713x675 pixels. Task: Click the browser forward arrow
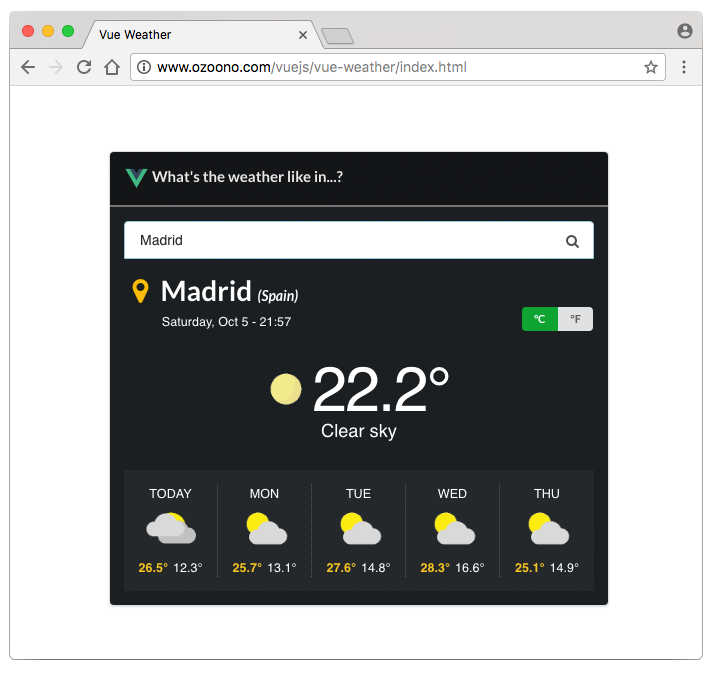click(x=56, y=67)
